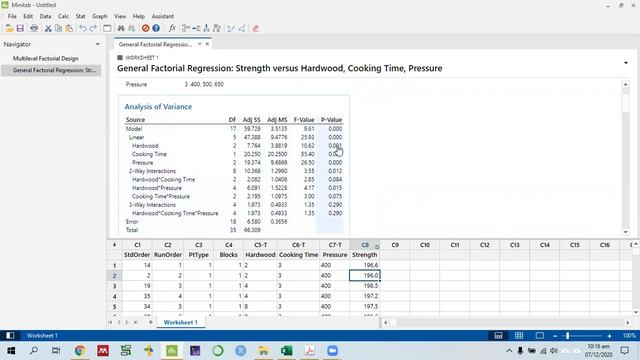
Task: Click the worksheet horizontal scrollbar thumb
Action: point(393,322)
